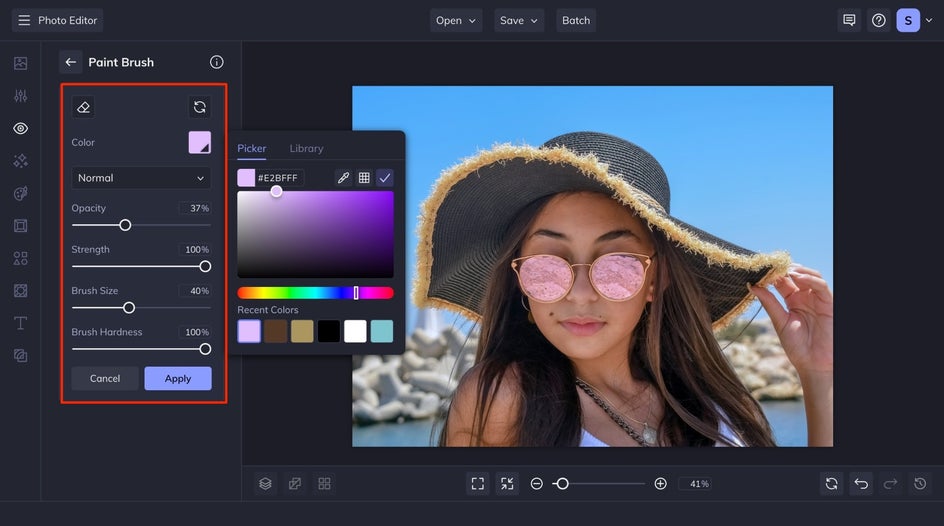Screen dimensions: 944x526
Task: Select the lavender recent color swatch
Action: [249, 331]
